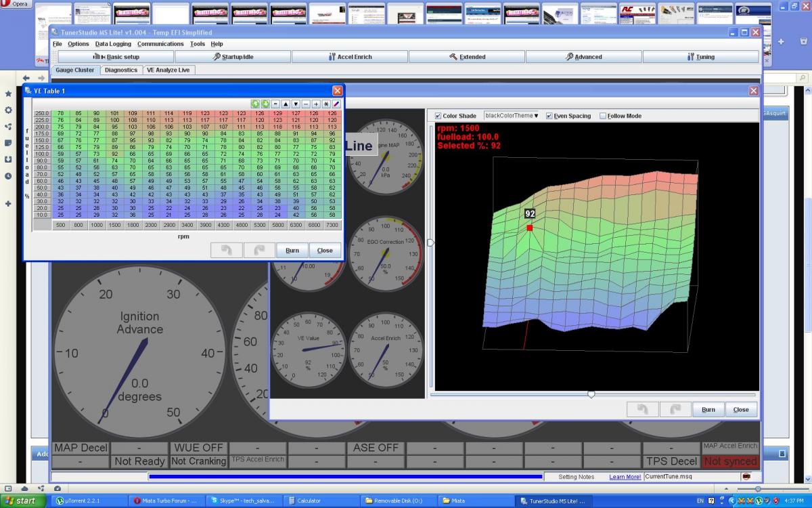This screenshot has height=508, width=812.
Task: Click the red-blue color pen icon
Action: click(x=336, y=104)
